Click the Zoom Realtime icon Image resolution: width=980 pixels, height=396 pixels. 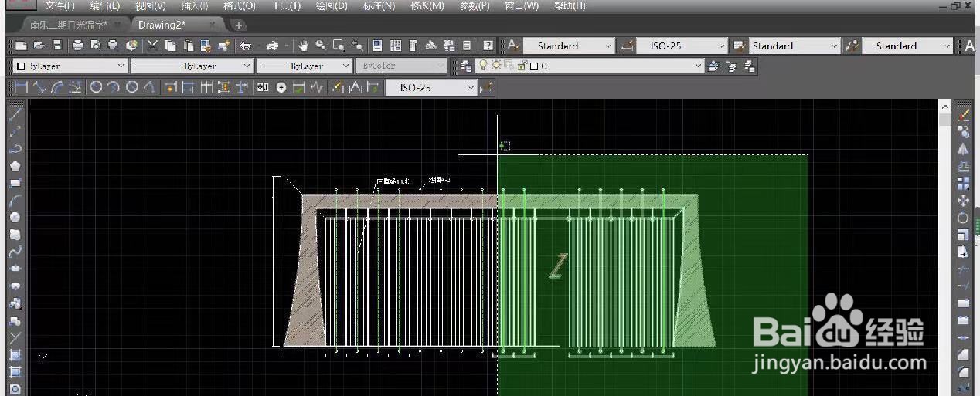320,46
